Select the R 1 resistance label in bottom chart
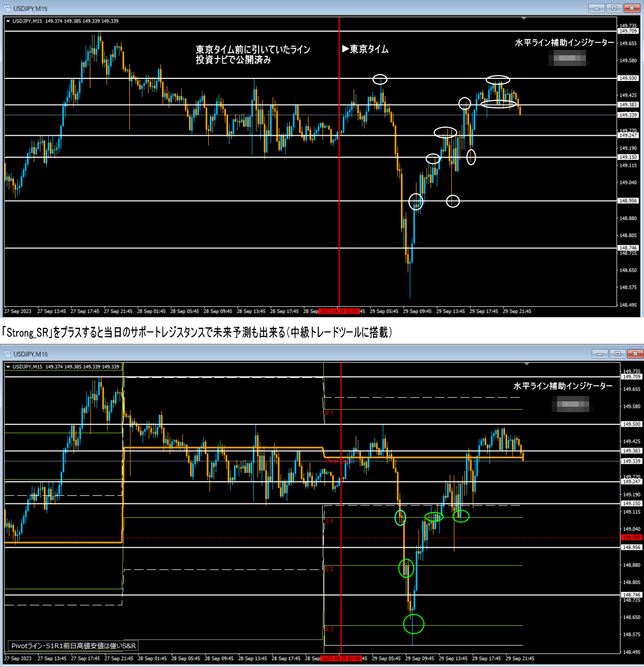The width and height of the screenshot is (644, 667). (x=329, y=413)
